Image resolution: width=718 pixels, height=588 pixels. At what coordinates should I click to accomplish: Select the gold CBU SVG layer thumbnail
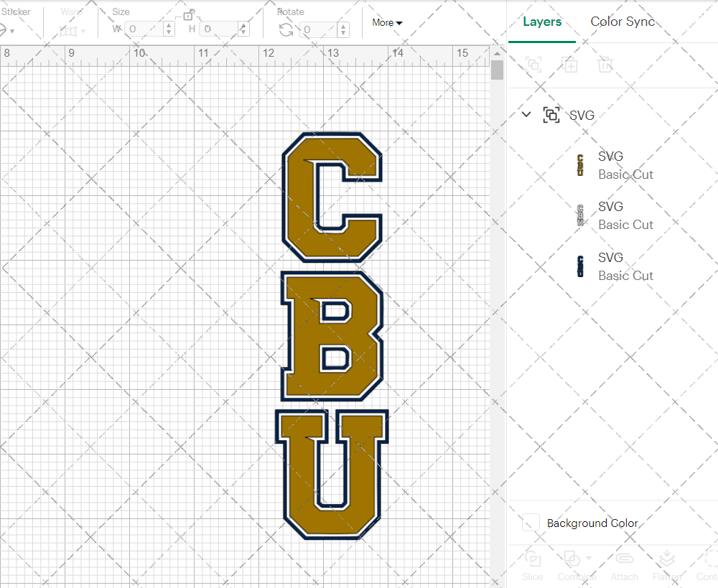pos(580,165)
